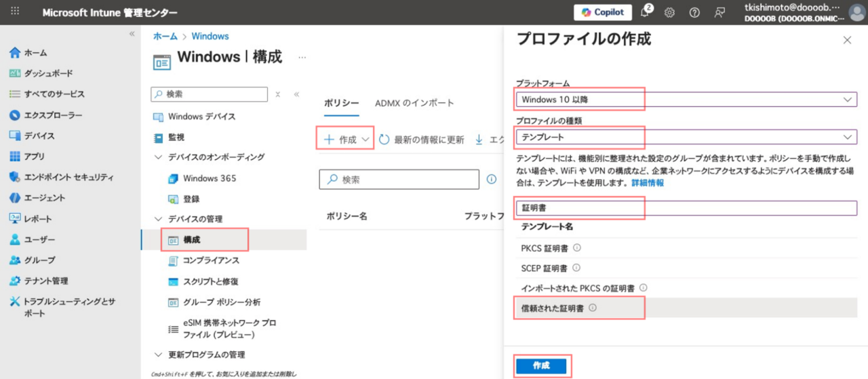The width and height of the screenshot is (868, 379).
Task: Click the blue 作成 button
Action: [x=541, y=365]
